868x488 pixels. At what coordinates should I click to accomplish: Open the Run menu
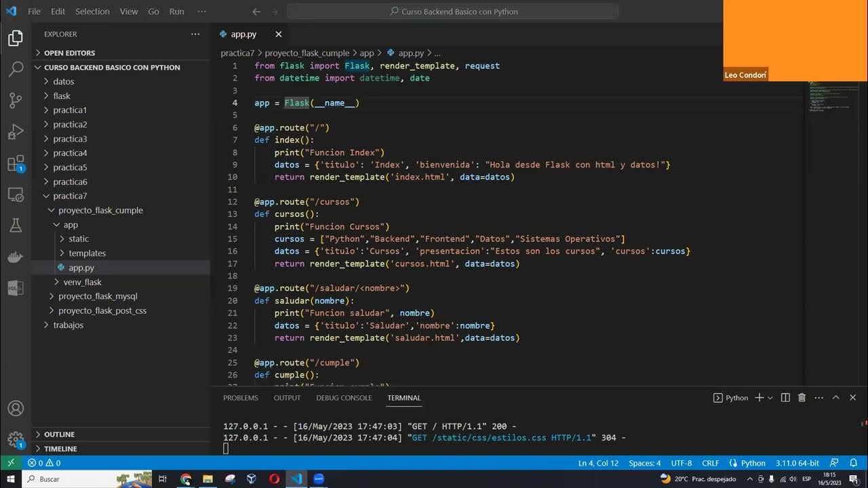point(176,12)
